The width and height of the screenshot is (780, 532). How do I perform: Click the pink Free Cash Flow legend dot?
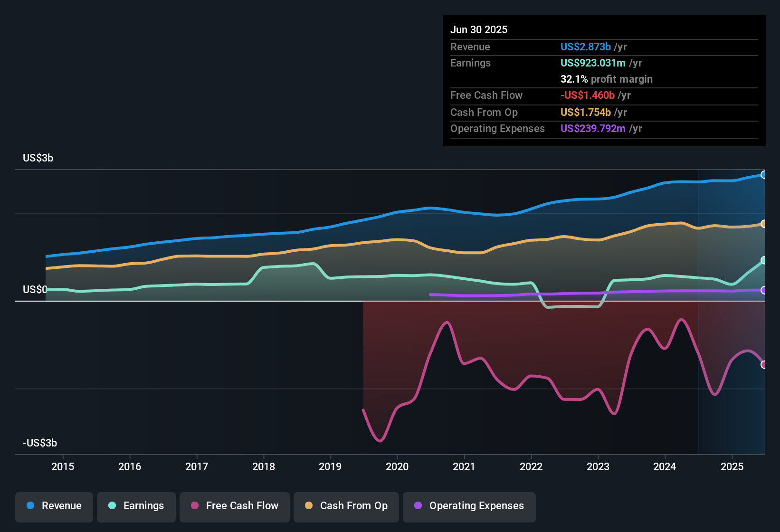[x=195, y=506]
